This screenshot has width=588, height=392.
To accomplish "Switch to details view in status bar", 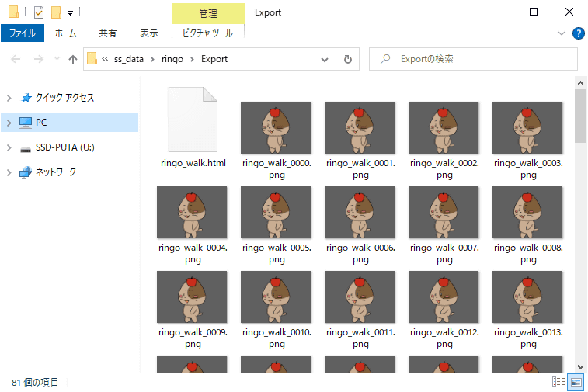I will pos(558,382).
